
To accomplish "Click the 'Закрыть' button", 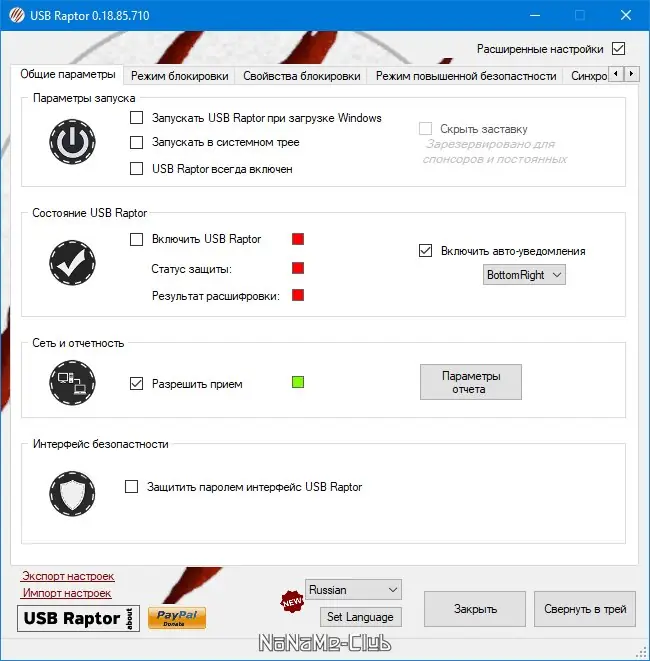I will click(x=475, y=609).
